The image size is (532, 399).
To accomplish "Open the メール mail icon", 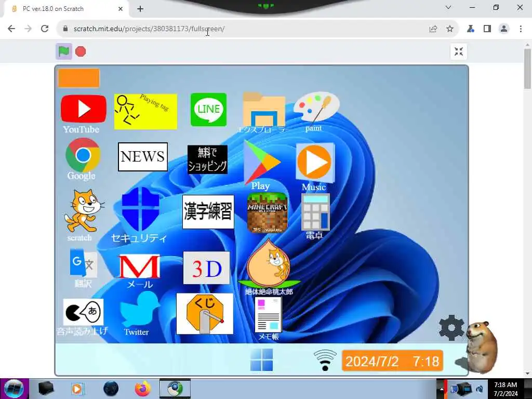I will pyautogui.click(x=139, y=267).
